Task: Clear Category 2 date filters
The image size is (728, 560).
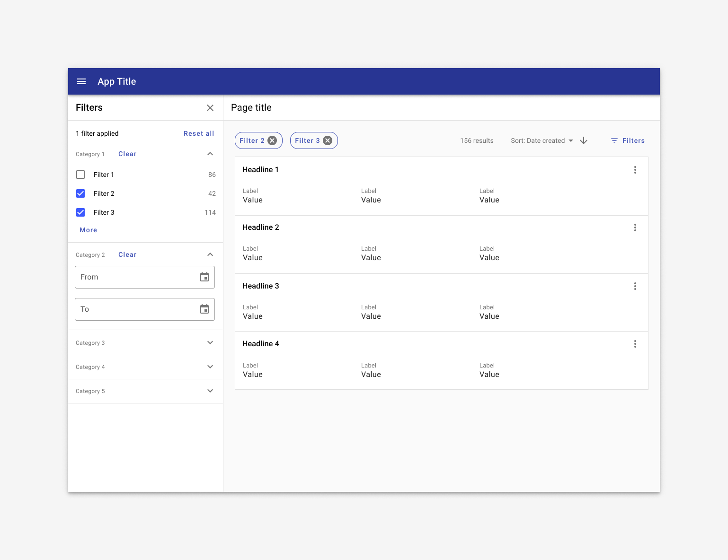Action: pyautogui.click(x=127, y=254)
